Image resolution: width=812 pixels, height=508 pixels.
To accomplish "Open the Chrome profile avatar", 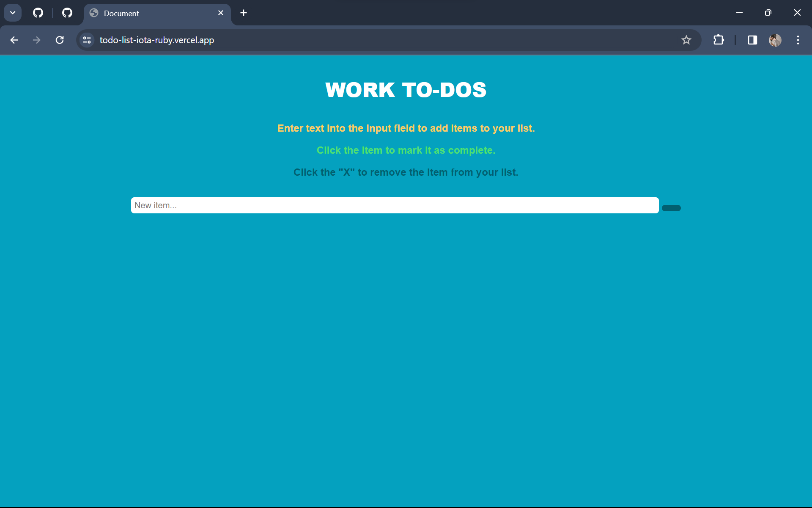I will point(775,40).
